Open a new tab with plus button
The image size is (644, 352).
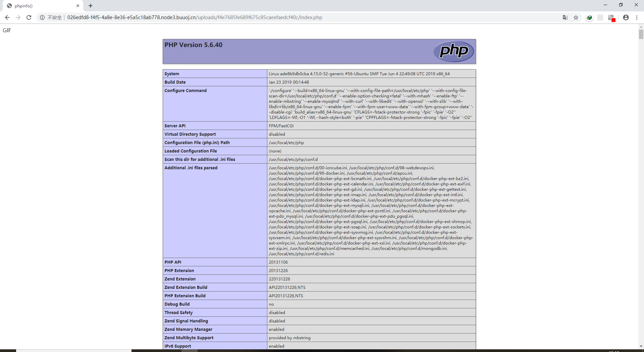[91, 6]
